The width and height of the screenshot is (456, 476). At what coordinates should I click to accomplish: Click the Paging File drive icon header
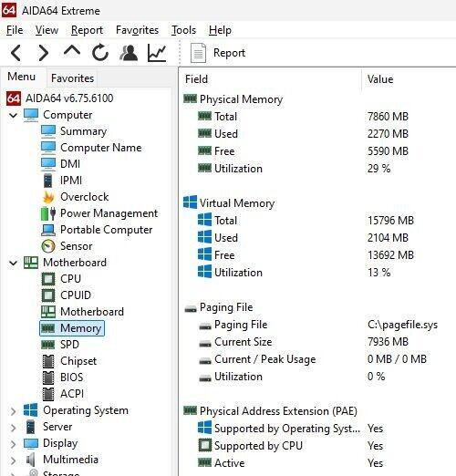[191, 309]
